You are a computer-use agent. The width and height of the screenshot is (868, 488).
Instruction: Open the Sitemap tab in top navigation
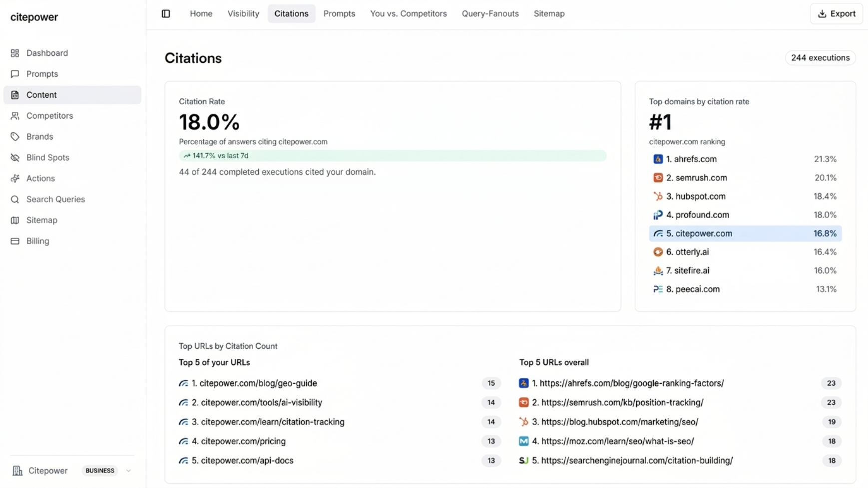(549, 13)
